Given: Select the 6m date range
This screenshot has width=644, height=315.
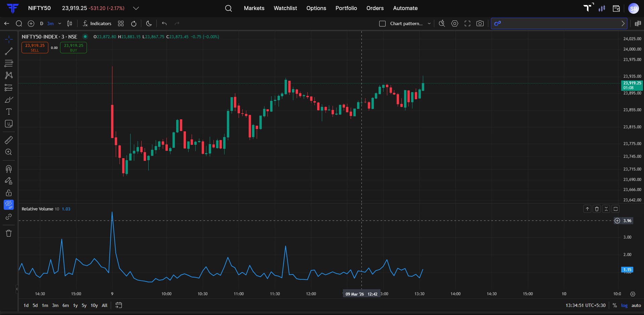Looking at the screenshot, I should [65, 305].
